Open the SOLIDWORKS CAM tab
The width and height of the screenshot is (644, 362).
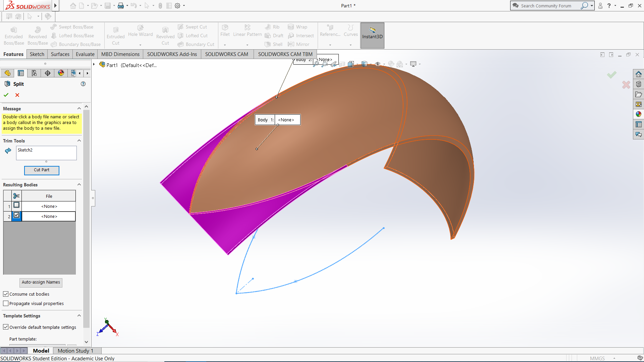pyautogui.click(x=227, y=54)
